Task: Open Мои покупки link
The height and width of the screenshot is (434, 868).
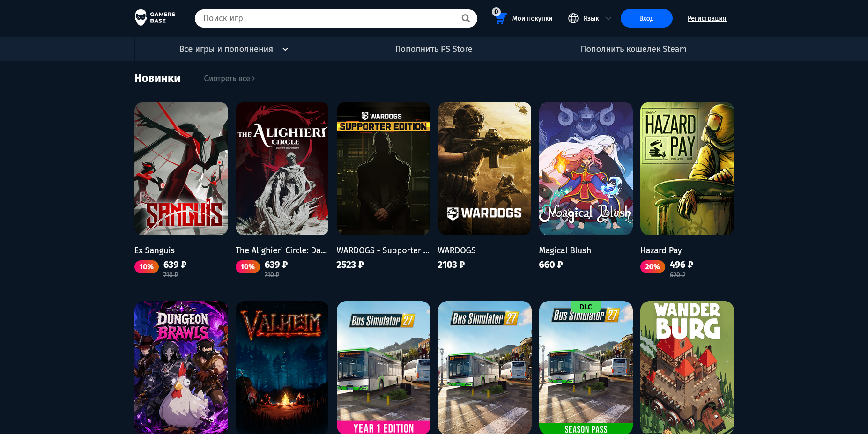Action: coord(532,18)
